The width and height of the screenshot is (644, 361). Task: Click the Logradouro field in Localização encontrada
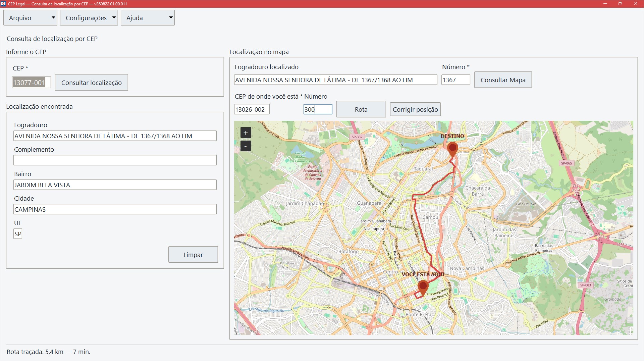(115, 136)
